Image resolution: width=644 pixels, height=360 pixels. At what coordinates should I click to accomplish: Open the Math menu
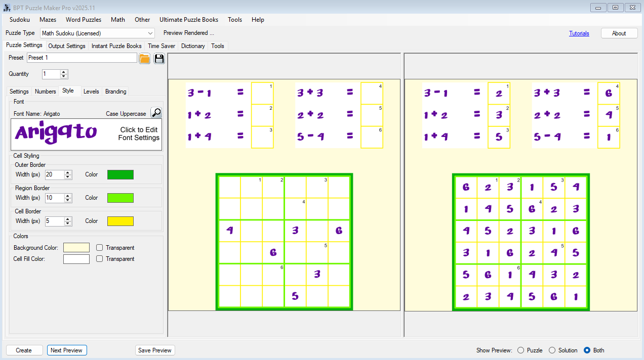(117, 20)
